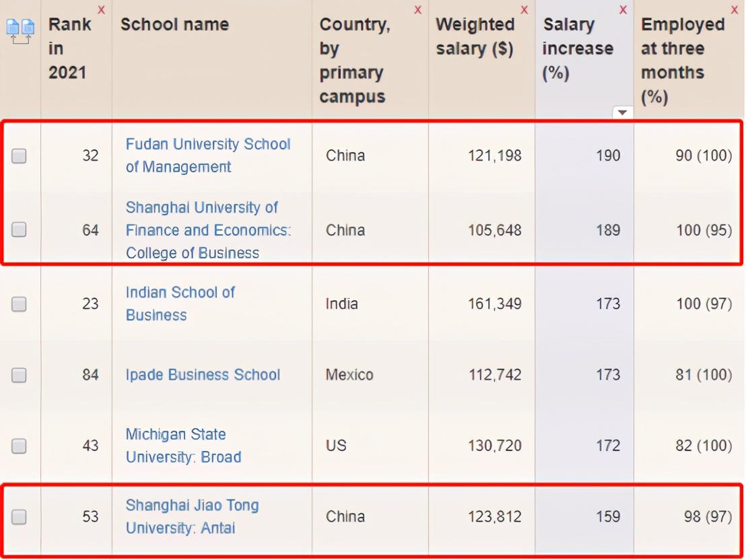Sort by the School name column header
The image size is (746, 560).
[x=174, y=25]
